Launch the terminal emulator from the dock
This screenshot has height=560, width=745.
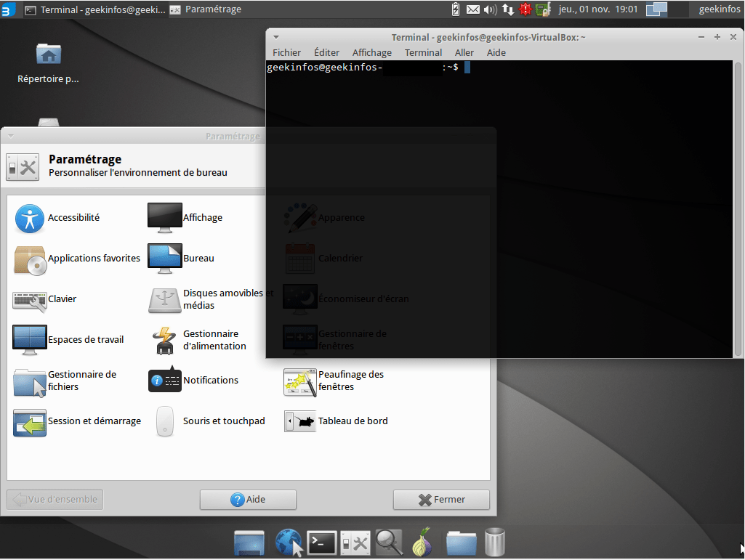(322, 543)
